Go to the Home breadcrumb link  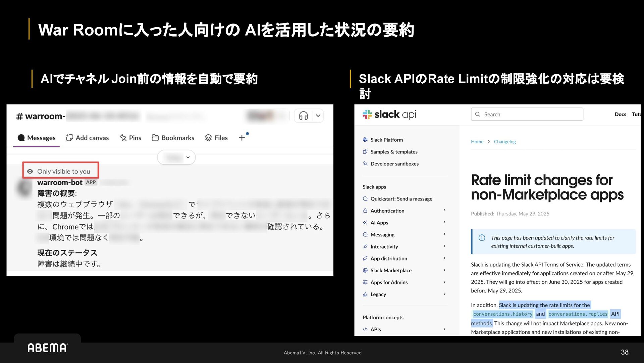[x=477, y=142]
